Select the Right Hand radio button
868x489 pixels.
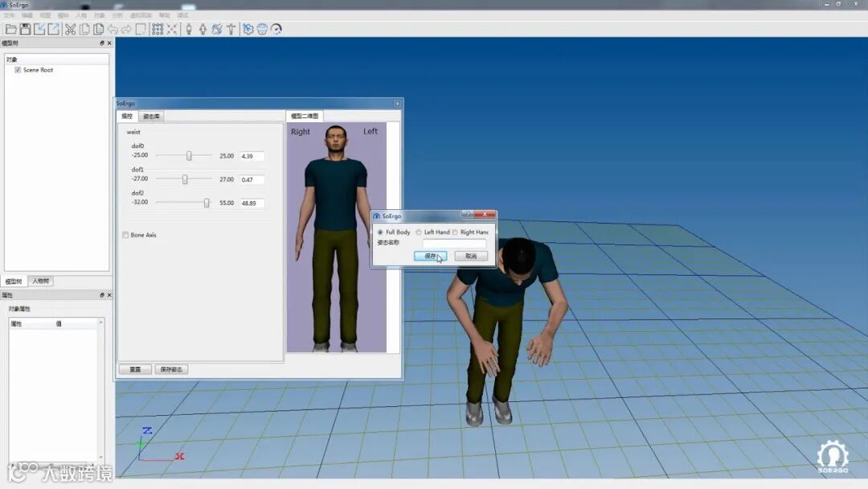click(455, 232)
